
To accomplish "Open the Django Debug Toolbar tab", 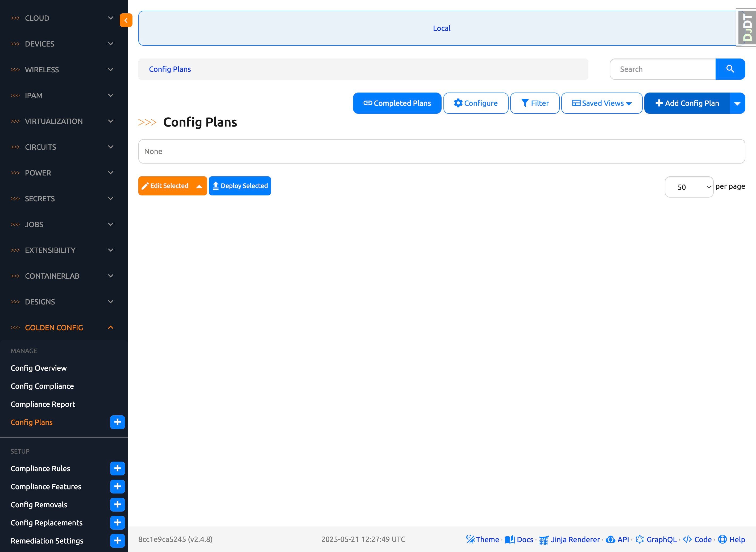I will [x=746, y=28].
